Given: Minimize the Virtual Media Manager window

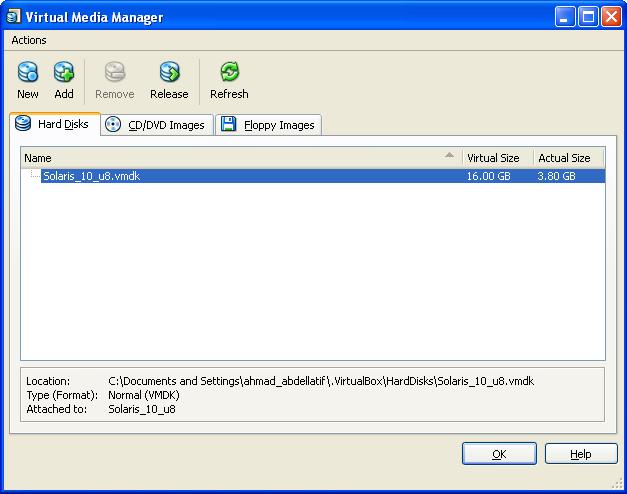Looking at the screenshot, I should click(x=564, y=17).
